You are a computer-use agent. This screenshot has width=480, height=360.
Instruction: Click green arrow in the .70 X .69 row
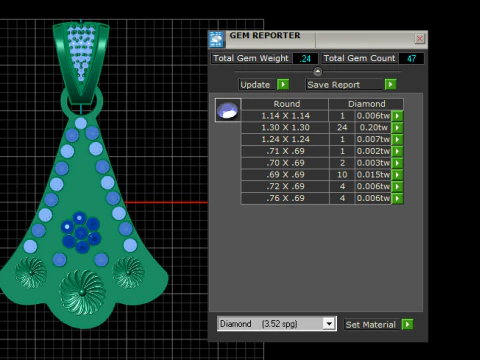point(397,163)
